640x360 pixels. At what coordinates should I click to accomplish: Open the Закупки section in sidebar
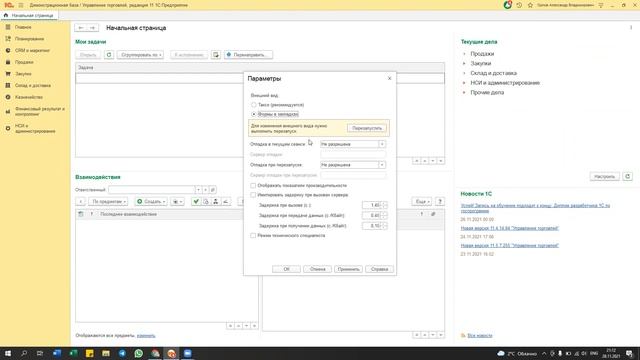(x=23, y=74)
